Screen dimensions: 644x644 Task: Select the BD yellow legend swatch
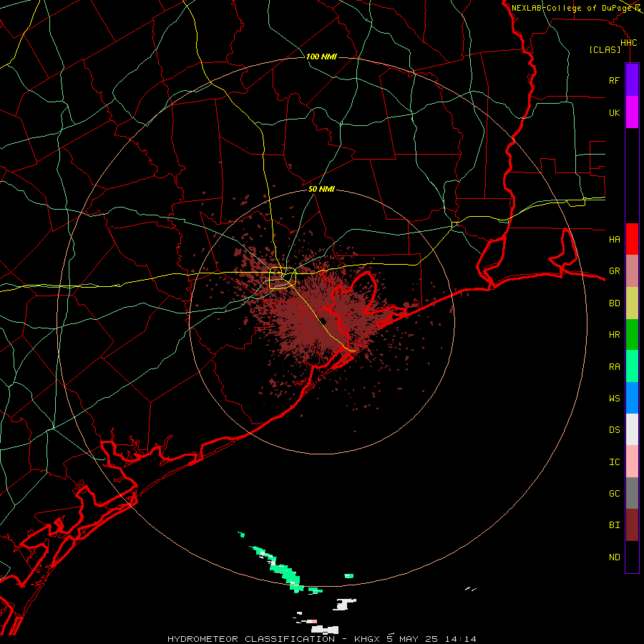(x=632, y=303)
